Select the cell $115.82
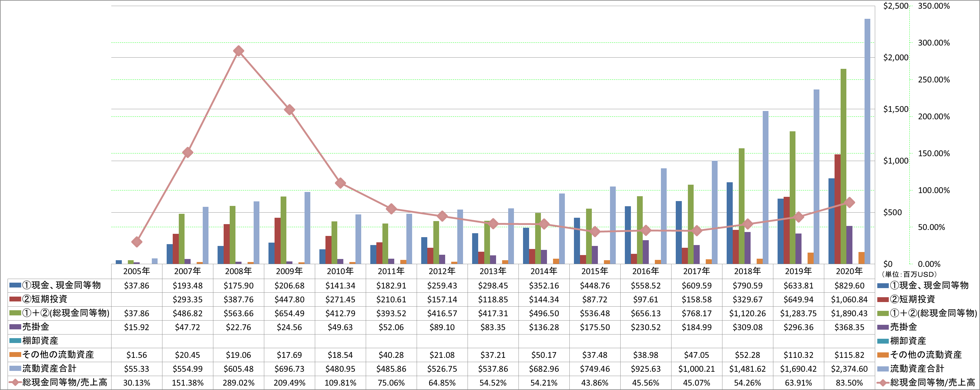Screen dimensions: 980x390 click(849, 355)
